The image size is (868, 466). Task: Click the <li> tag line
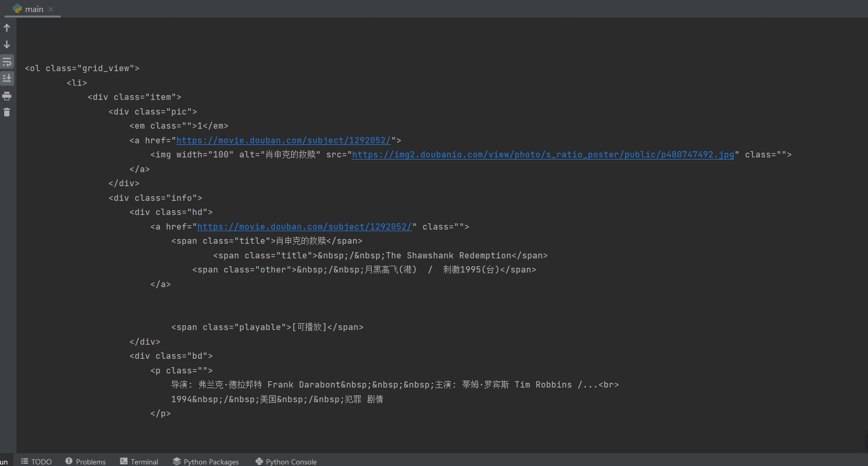tap(77, 83)
